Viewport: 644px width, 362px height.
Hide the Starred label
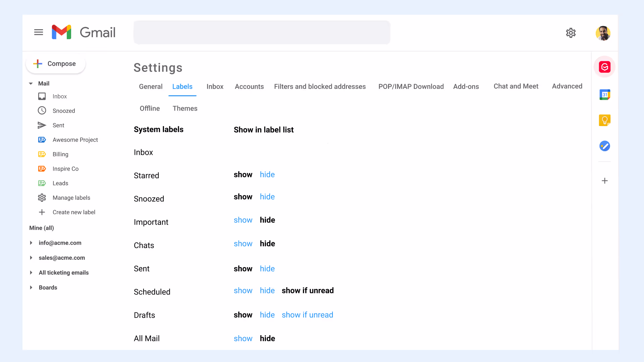[267, 175]
